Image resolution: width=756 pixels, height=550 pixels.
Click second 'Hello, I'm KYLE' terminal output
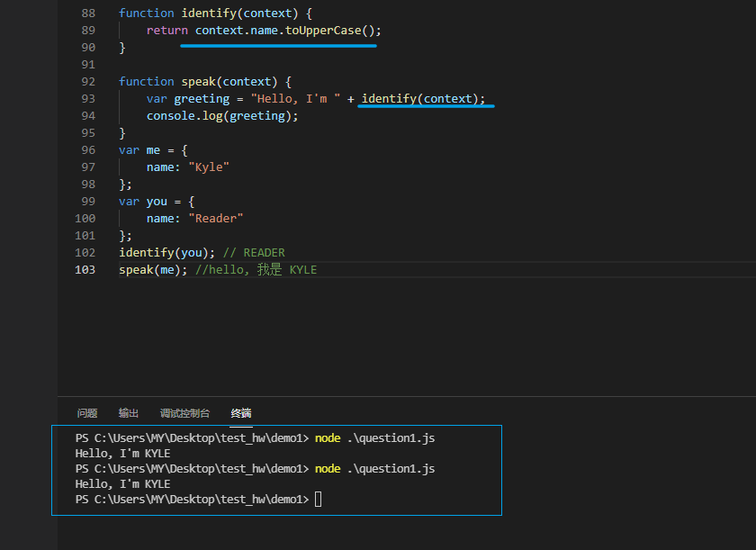(123, 484)
